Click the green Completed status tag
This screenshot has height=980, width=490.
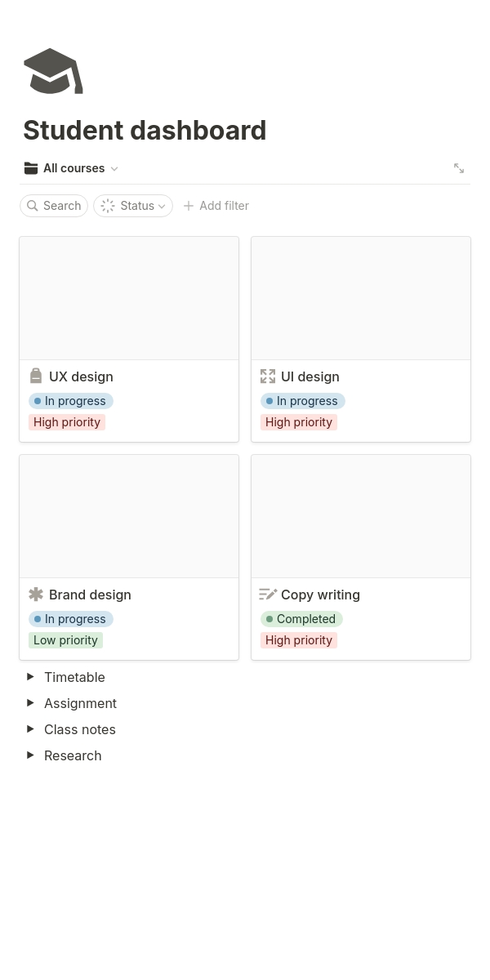pyautogui.click(x=301, y=619)
